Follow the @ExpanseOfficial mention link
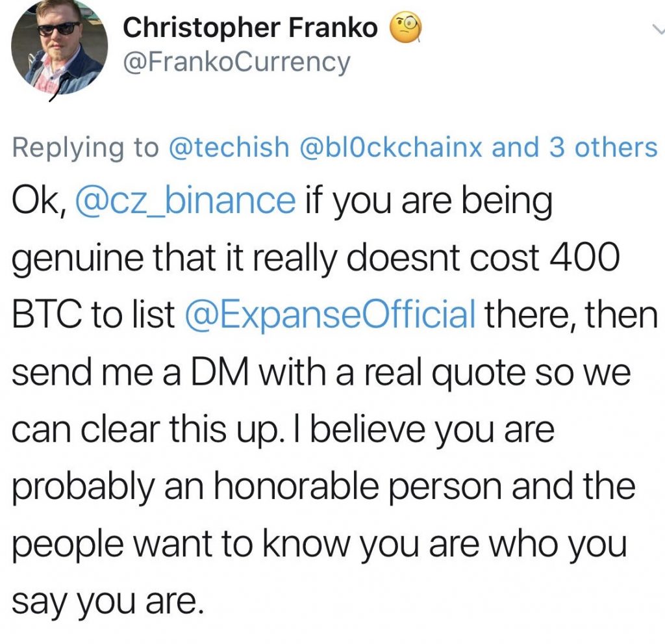This screenshot has height=644, width=665. (330, 315)
